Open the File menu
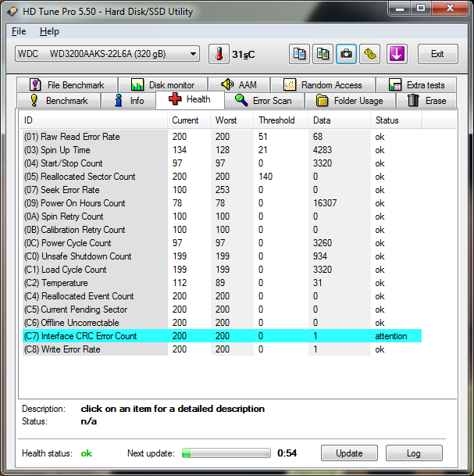Image resolution: width=474 pixels, height=476 pixels. tap(19, 31)
